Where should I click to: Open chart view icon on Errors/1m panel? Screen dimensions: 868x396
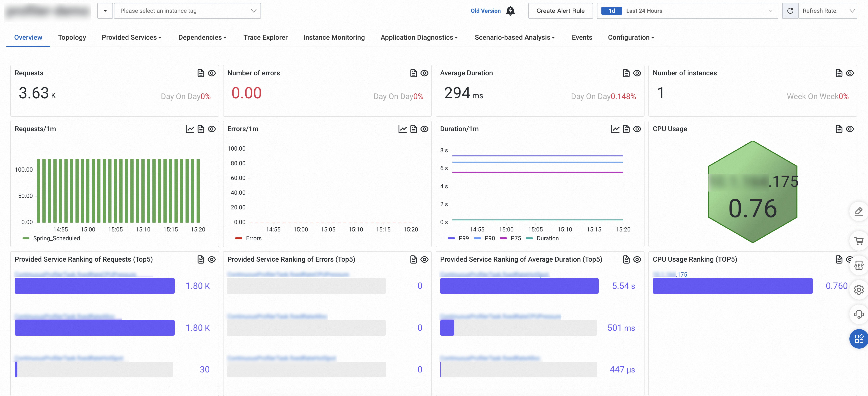[403, 129]
